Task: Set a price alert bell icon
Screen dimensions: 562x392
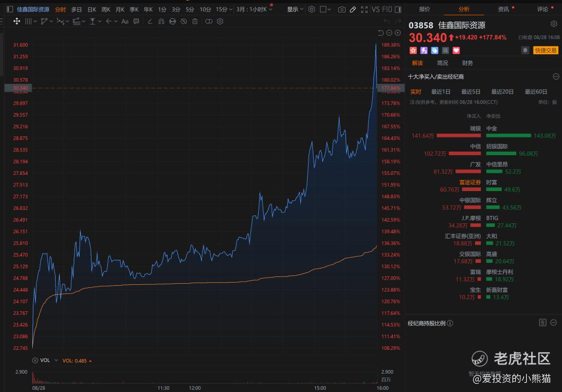Action: 525,50
